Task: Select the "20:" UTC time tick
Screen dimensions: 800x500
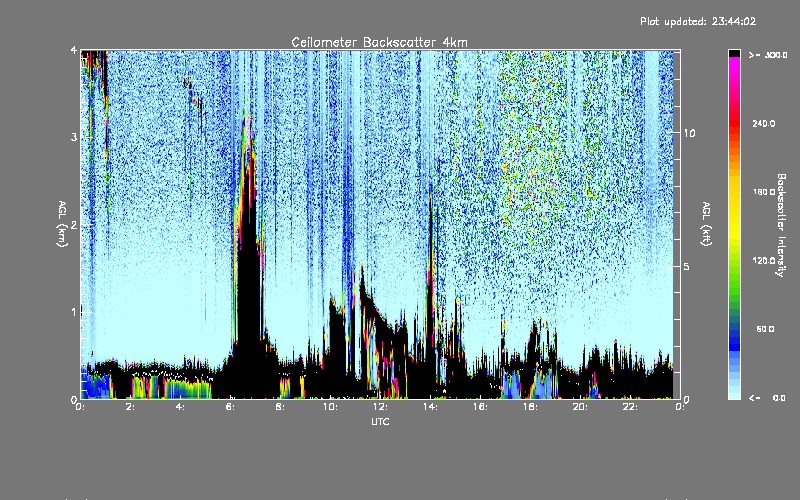Action: tap(580, 407)
